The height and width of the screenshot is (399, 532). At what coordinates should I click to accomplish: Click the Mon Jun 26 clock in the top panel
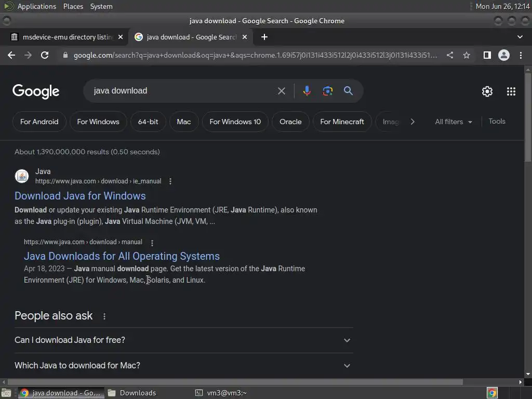tap(502, 6)
